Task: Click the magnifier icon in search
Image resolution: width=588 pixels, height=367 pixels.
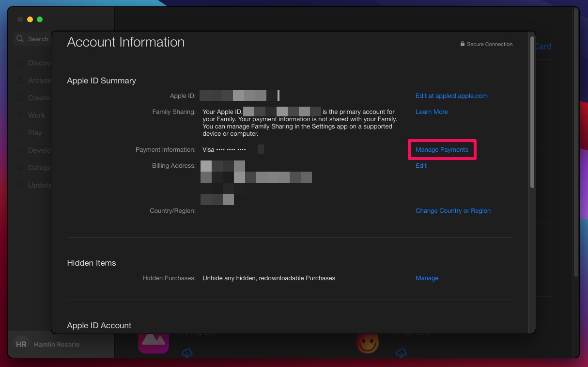Action: [20, 39]
